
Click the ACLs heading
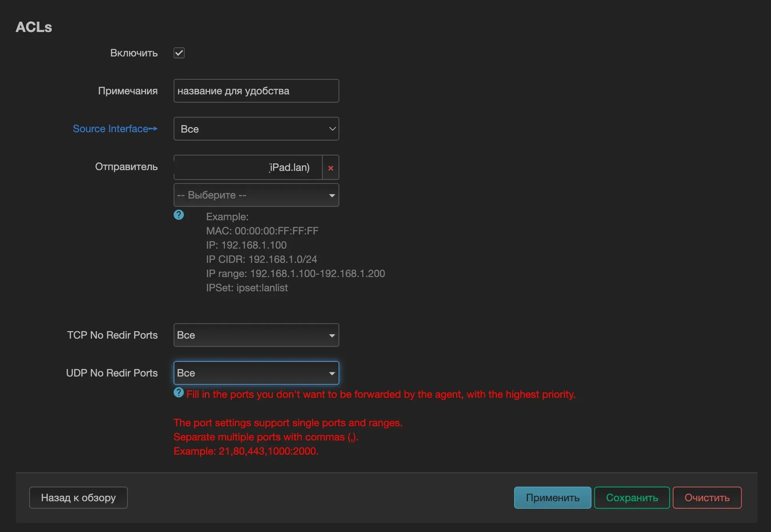point(34,27)
